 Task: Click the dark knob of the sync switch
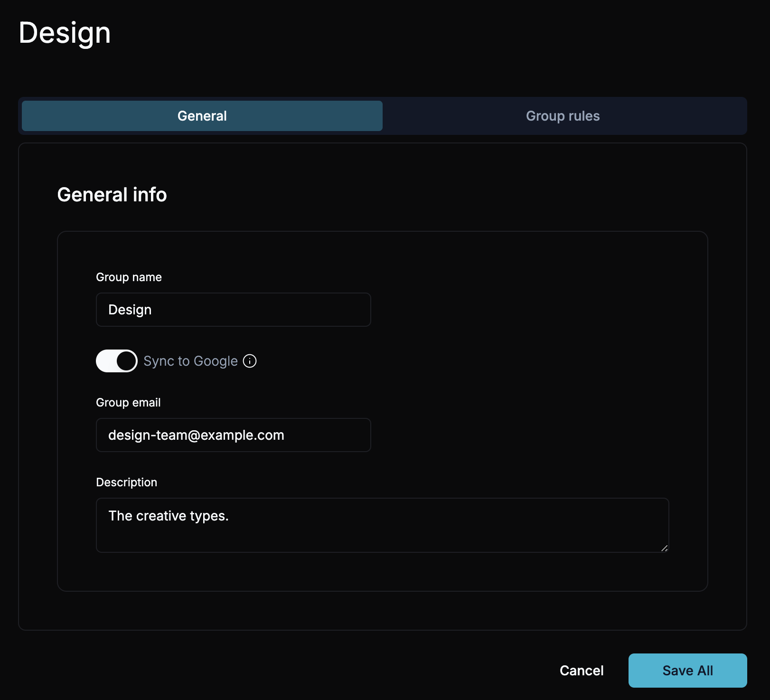[x=126, y=361]
